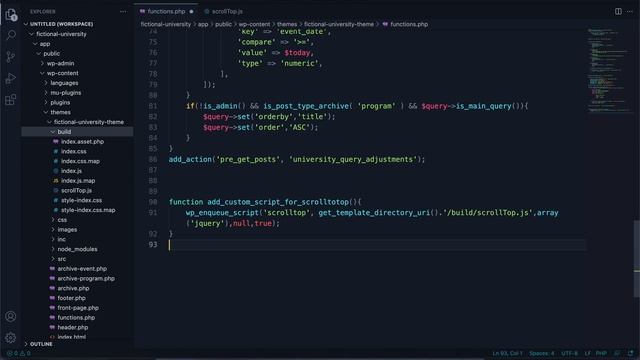Viewport: 640px width, 360px height.
Task: Open the Source Control view
Action: click(11, 56)
